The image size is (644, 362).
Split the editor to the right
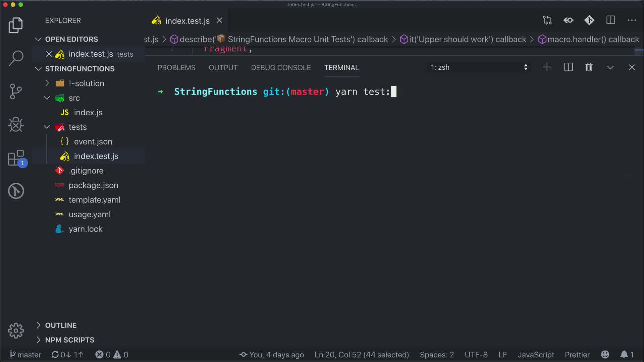click(x=611, y=20)
